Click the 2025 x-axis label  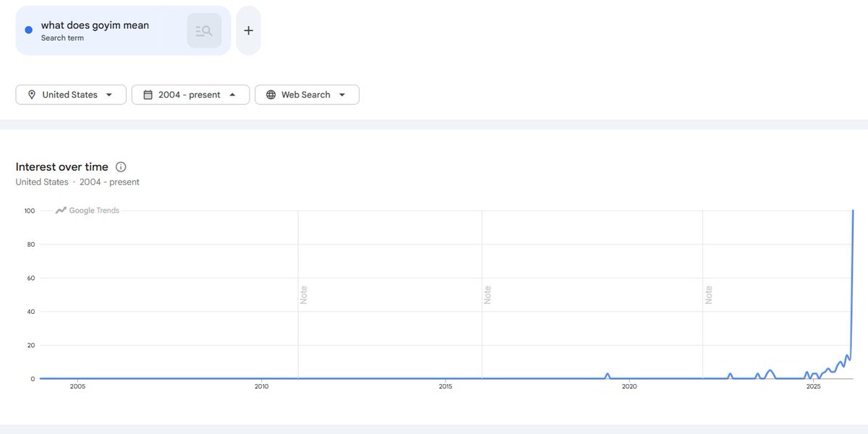[x=814, y=387]
